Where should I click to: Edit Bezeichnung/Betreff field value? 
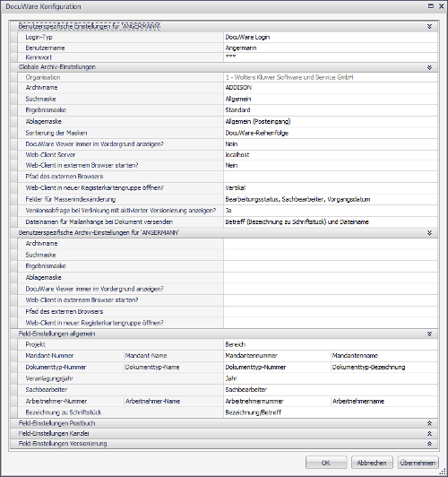331,412
